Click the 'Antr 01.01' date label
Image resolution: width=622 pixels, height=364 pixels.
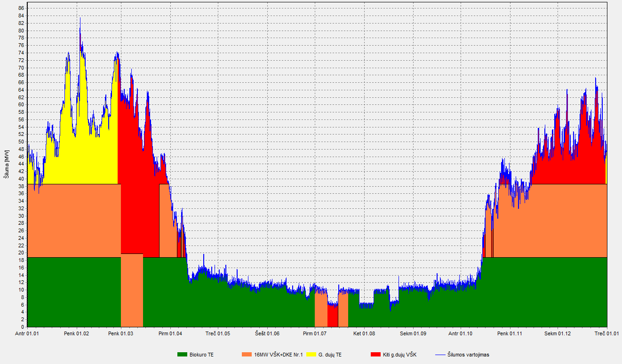click(27, 333)
